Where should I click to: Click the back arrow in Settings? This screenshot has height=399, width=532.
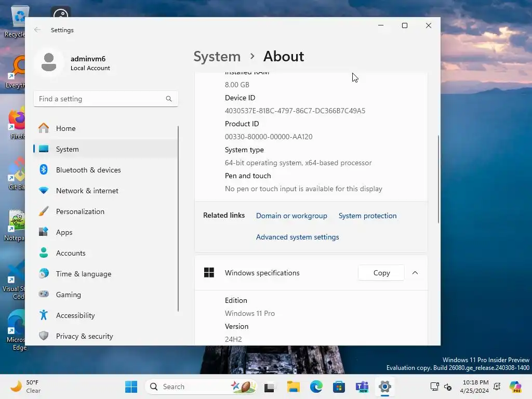pos(37,30)
